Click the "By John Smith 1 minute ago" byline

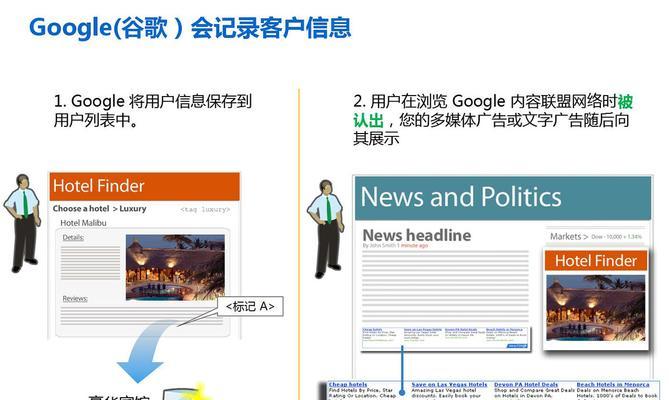point(395,246)
